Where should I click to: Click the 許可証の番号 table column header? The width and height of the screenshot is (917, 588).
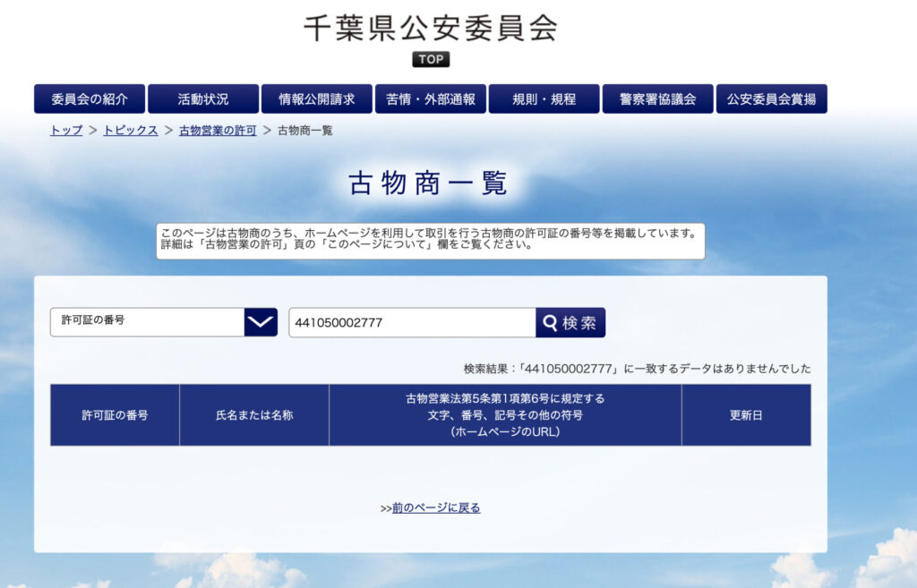tap(115, 415)
